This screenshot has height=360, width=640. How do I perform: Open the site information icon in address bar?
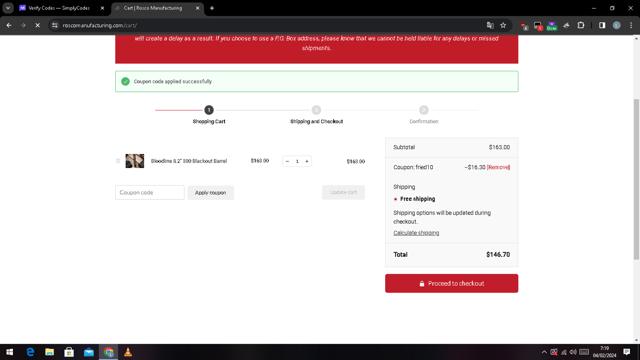(55, 25)
